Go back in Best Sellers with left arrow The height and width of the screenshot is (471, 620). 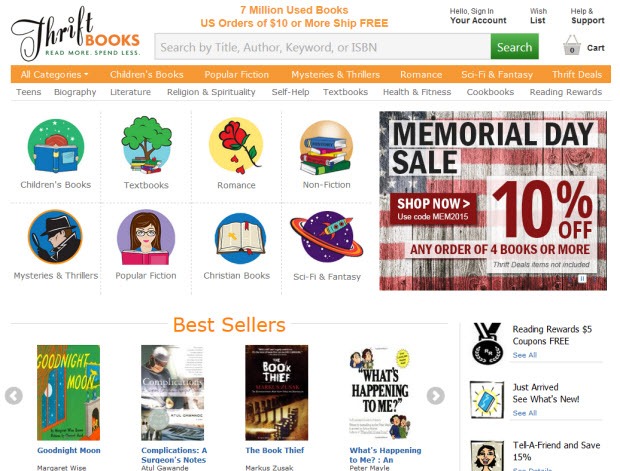[x=14, y=396]
